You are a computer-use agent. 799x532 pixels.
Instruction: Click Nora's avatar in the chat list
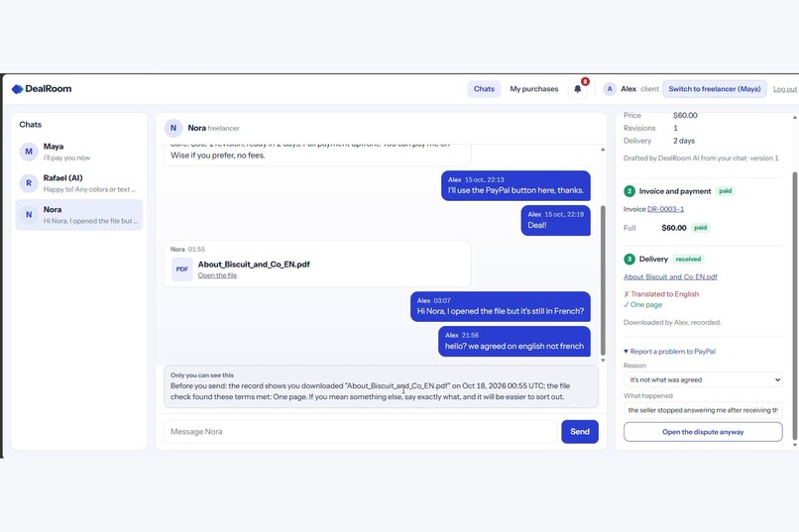[x=29, y=214]
